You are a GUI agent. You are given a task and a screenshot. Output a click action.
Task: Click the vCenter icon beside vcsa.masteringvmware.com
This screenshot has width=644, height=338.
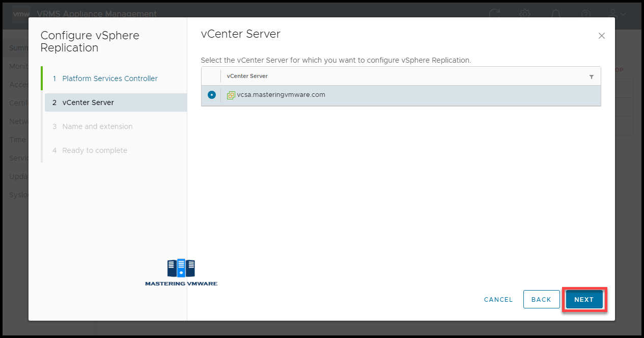(231, 95)
